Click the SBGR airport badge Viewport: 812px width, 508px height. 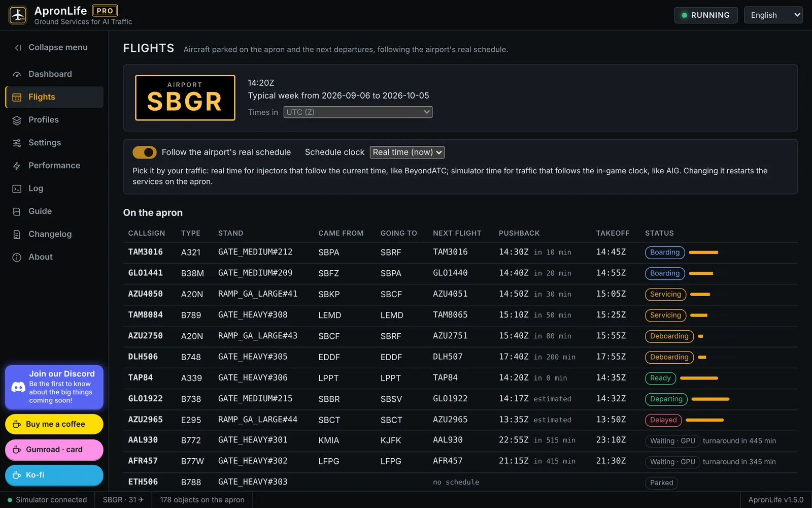click(185, 98)
